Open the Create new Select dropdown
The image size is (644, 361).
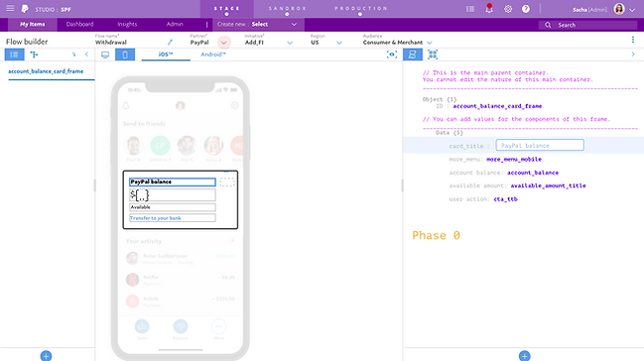tap(258, 24)
